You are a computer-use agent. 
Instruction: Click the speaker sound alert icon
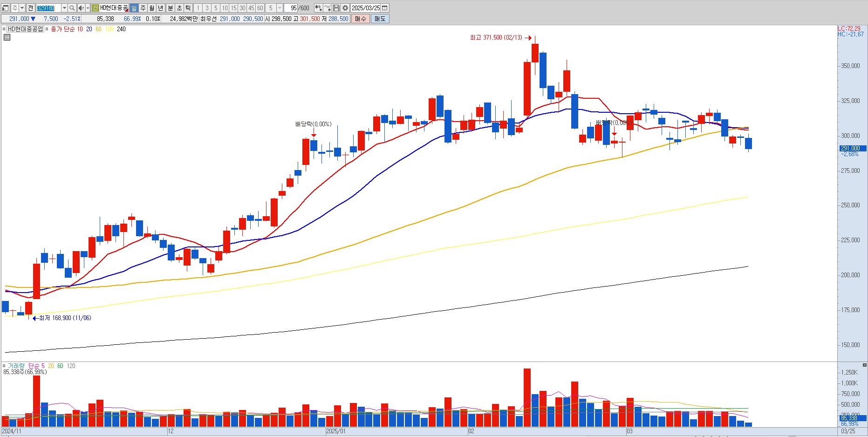pyautogui.click(x=81, y=8)
